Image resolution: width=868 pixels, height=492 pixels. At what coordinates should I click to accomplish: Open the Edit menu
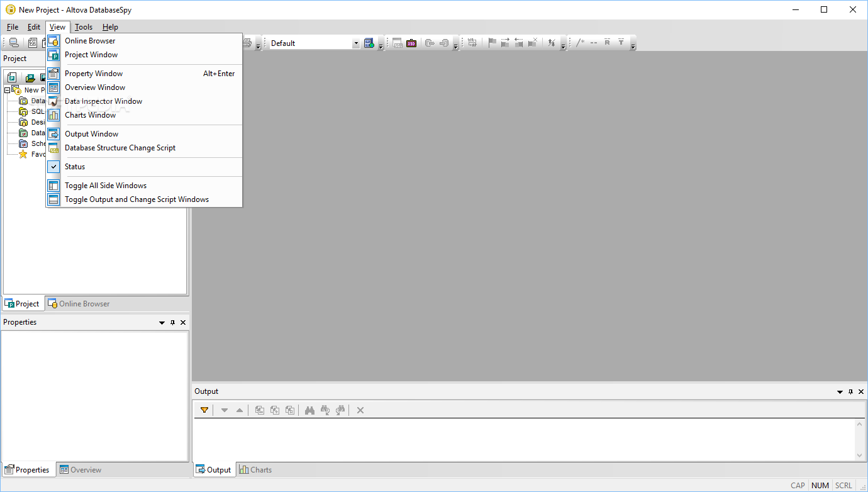click(34, 27)
